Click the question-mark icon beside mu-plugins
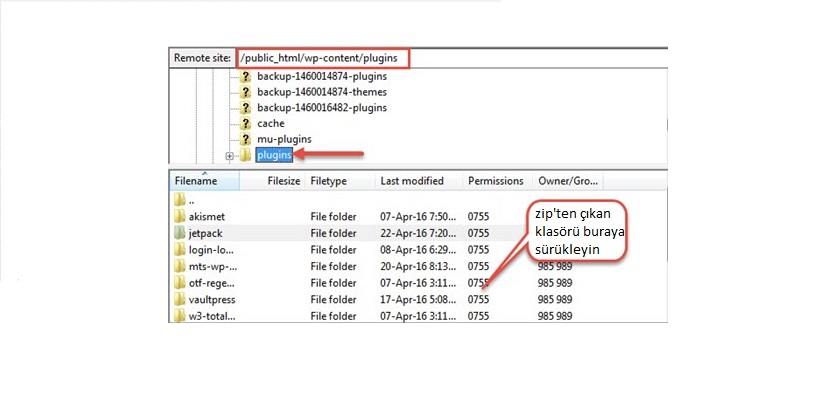Screen dimensions: 818x407 [x=245, y=139]
